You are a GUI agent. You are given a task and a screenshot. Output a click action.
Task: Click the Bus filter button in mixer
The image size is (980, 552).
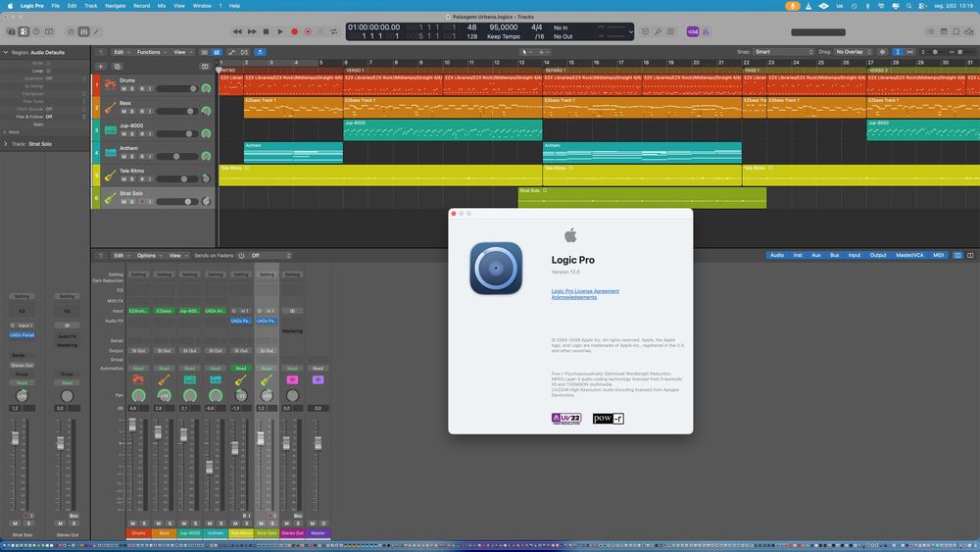(834, 255)
